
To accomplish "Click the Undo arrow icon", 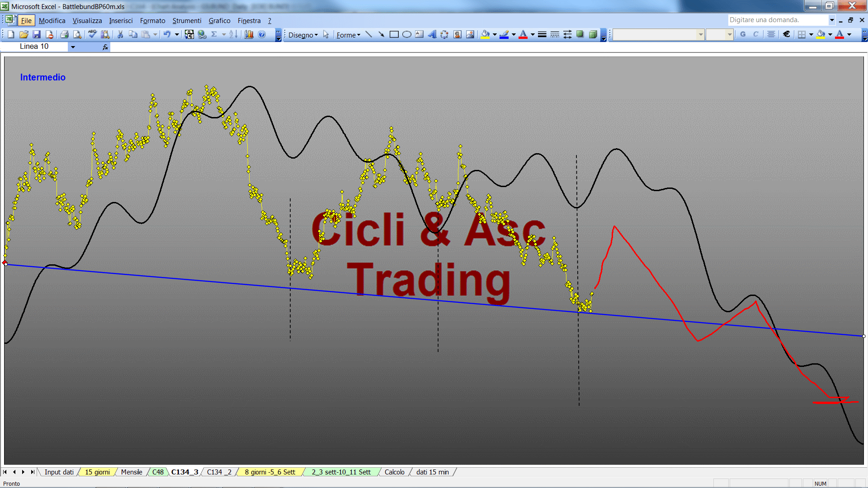I will click(167, 34).
